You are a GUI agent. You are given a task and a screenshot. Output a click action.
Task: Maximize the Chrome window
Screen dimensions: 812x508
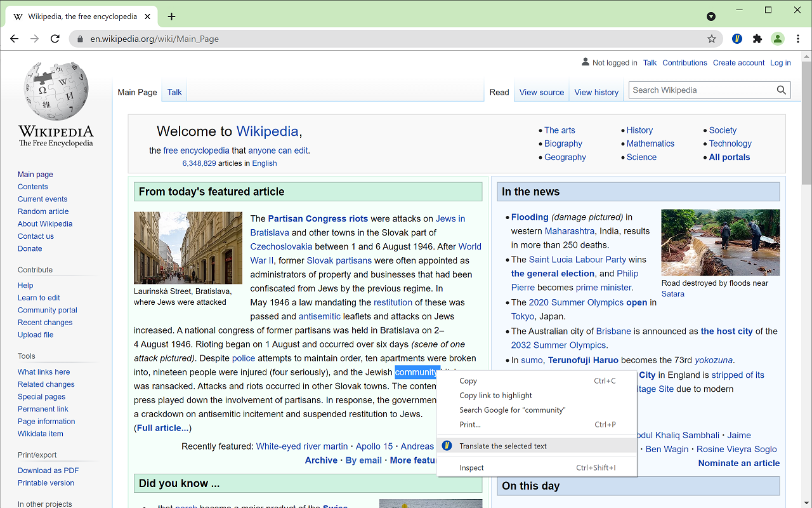coord(768,10)
